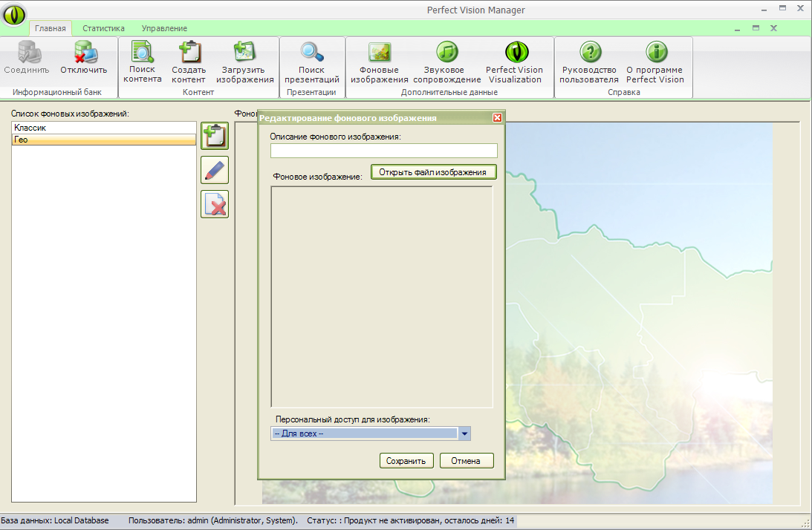The width and height of the screenshot is (812, 530).
Task: Switch to the Главная tab
Action: 51,28
